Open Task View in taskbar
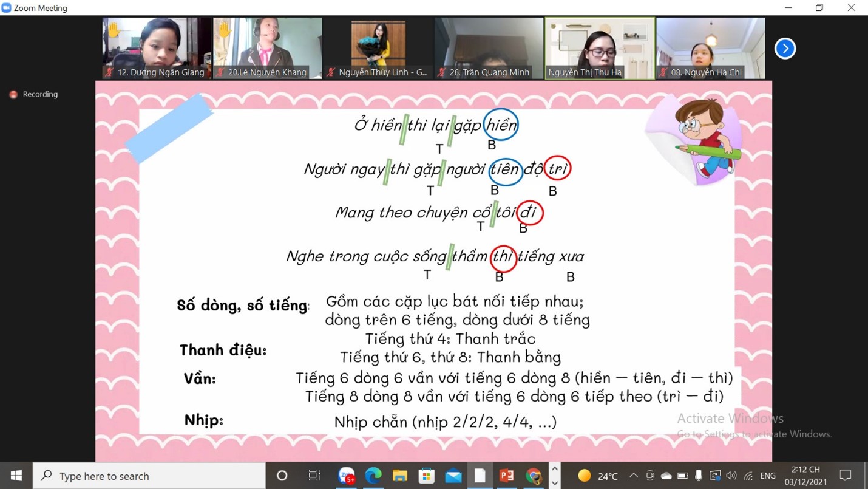The image size is (868, 489). (314, 476)
